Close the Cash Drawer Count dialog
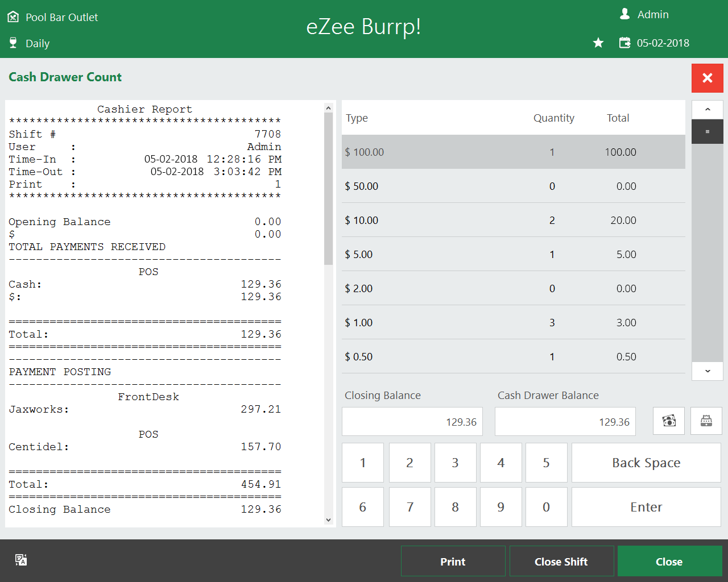 pos(707,78)
